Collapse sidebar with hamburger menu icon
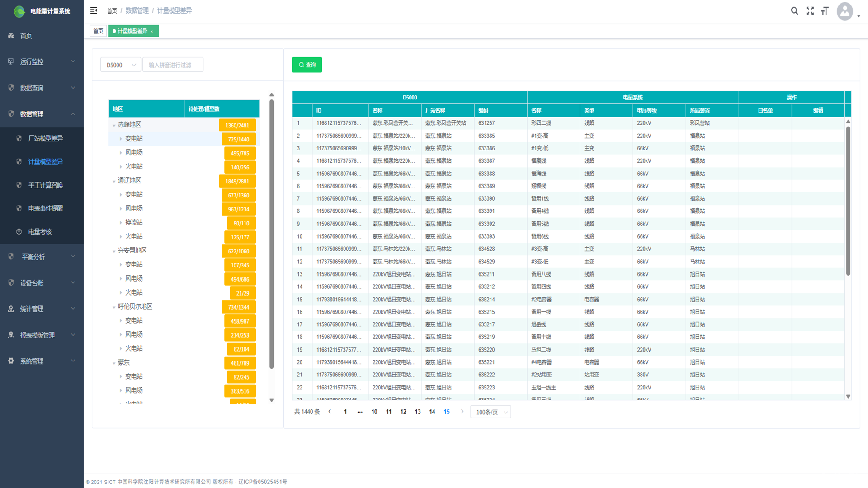Image resolution: width=868 pixels, height=488 pixels. click(94, 10)
